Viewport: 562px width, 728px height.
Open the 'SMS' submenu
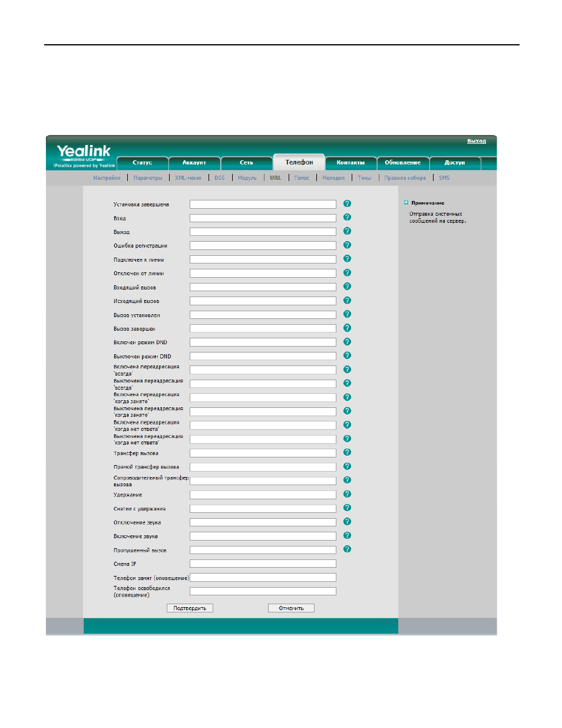tap(444, 178)
